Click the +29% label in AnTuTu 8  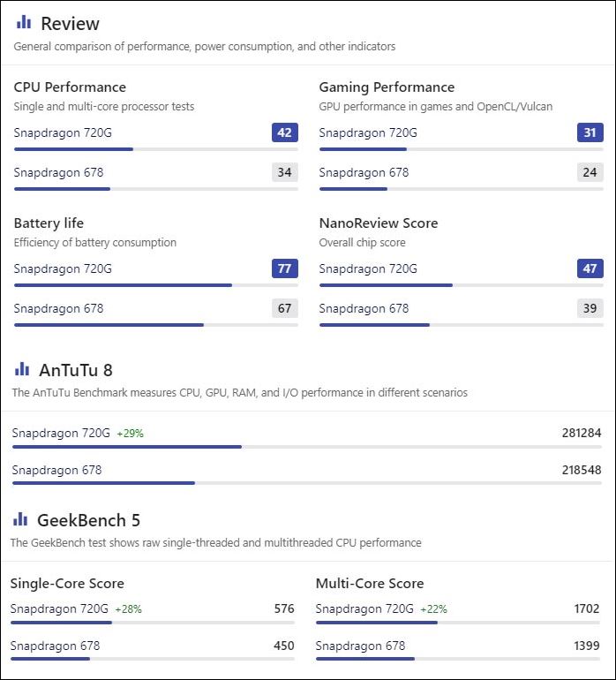point(130,434)
